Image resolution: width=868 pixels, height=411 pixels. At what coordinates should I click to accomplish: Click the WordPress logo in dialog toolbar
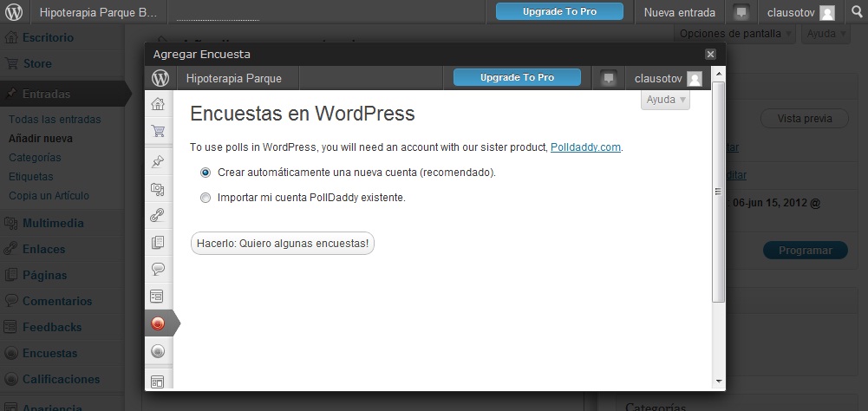(x=160, y=78)
